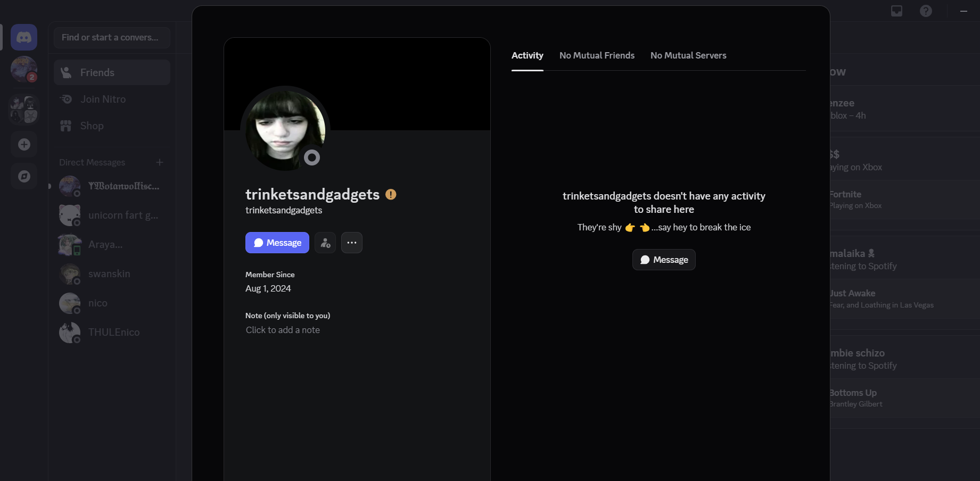Click the Shop icon
This screenshot has width=980, height=481.
click(66, 126)
